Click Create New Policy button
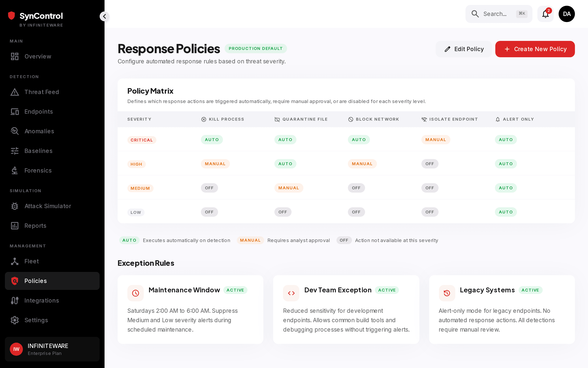Image resolution: width=588 pixels, height=368 pixels. pyautogui.click(x=535, y=49)
